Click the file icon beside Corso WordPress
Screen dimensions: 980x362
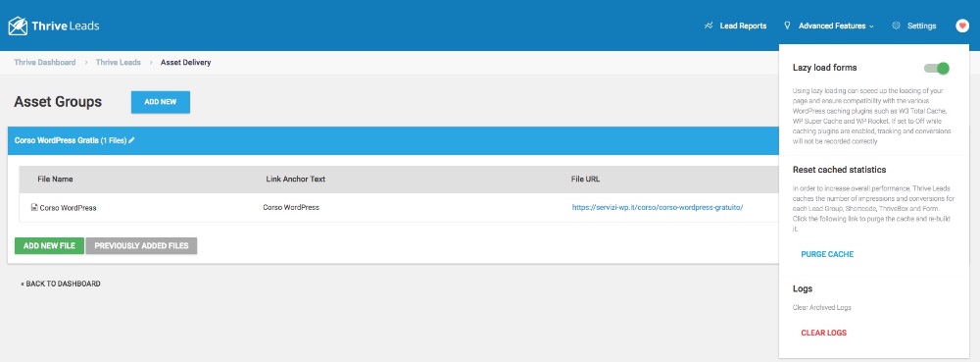tap(34, 208)
